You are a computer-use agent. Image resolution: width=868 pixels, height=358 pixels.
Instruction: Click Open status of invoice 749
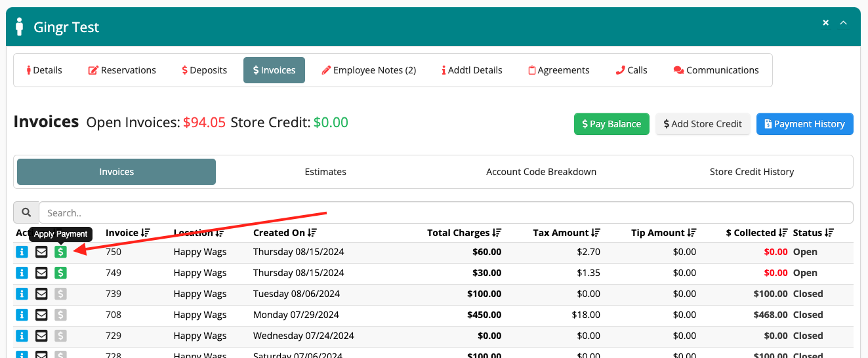[x=805, y=273]
